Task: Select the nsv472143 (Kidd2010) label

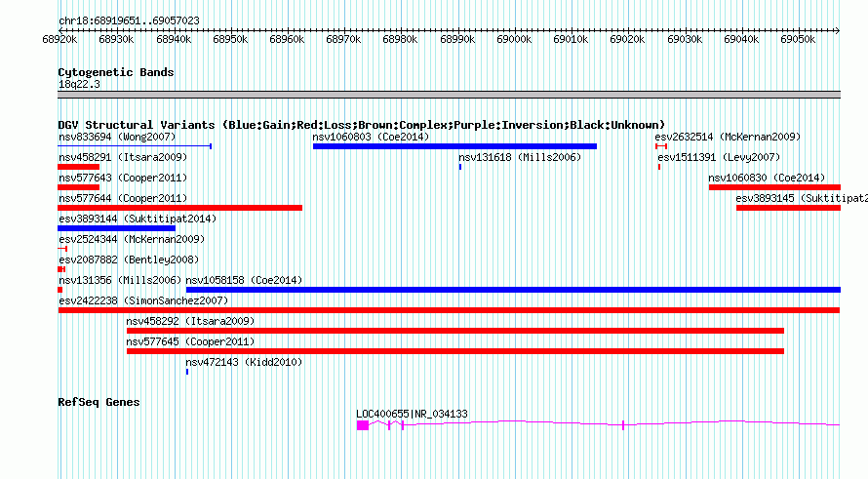Action: [244, 362]
